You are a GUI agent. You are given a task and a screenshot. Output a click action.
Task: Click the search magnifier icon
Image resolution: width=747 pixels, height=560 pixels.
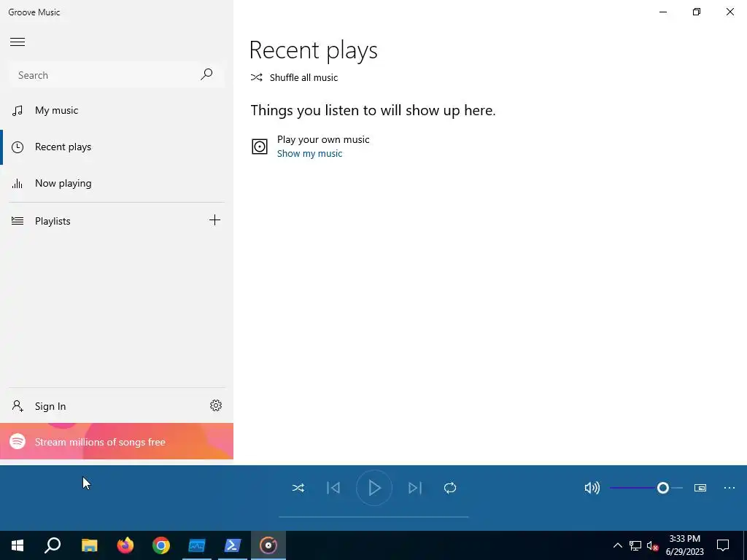(206, 74)
